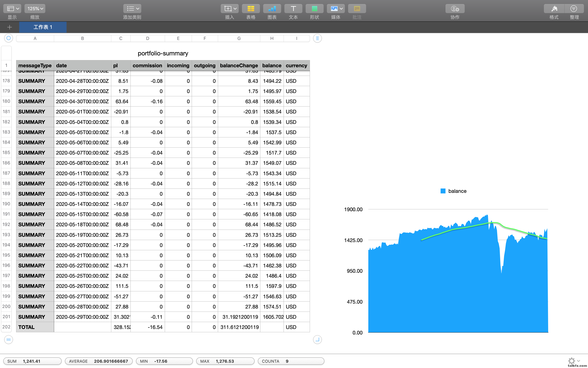Select column G header
The height and width of the screenshot is (368, 588).
[239, 38]
